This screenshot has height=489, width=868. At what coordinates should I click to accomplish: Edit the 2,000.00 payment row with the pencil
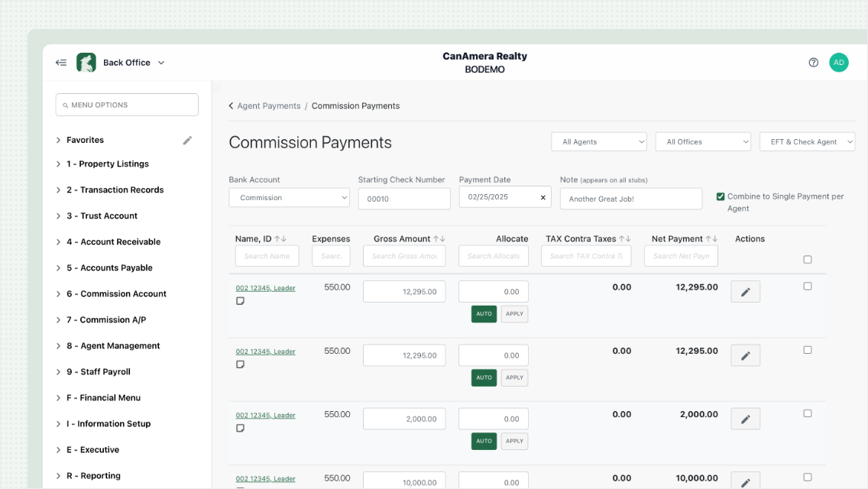tap(745, 419)
